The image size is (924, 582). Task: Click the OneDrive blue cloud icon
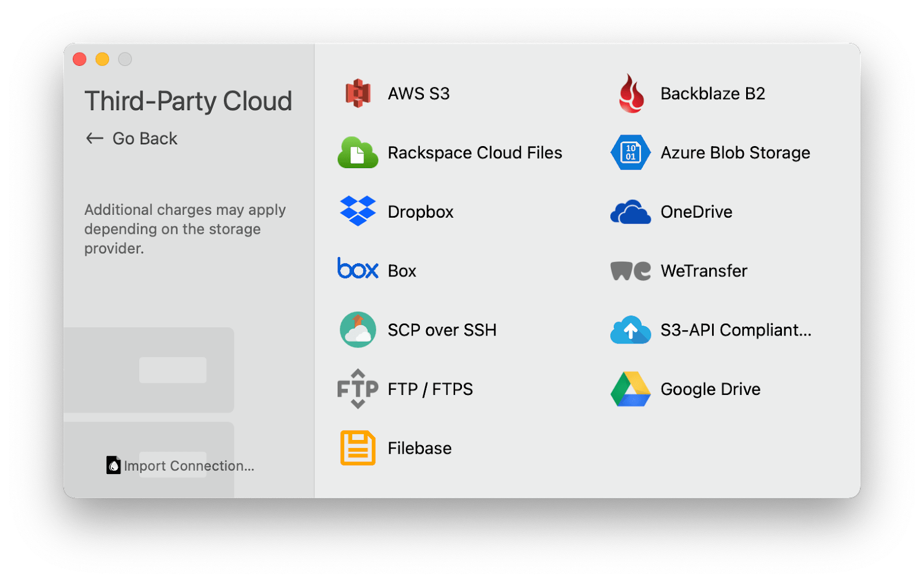631,212
